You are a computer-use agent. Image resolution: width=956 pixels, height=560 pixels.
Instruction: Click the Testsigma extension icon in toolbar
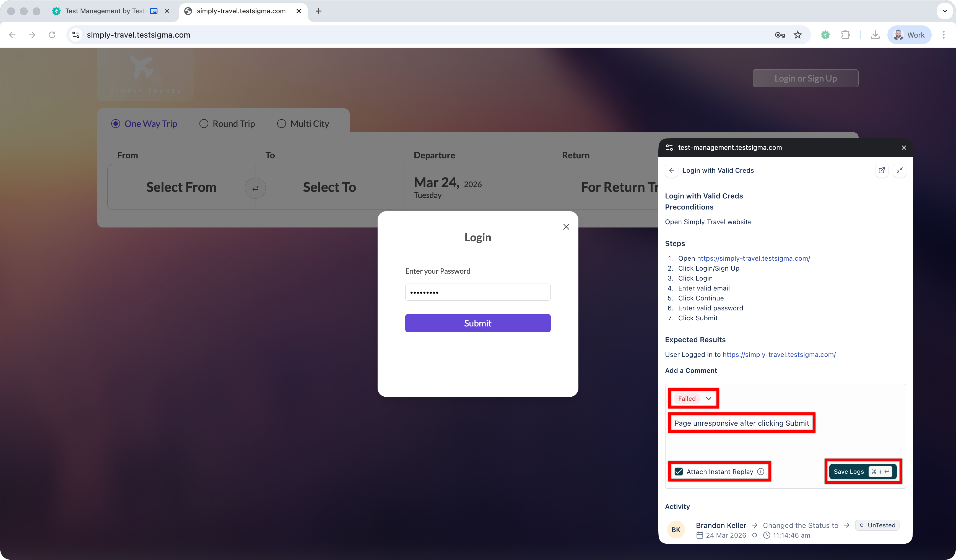tap(825, 35)
